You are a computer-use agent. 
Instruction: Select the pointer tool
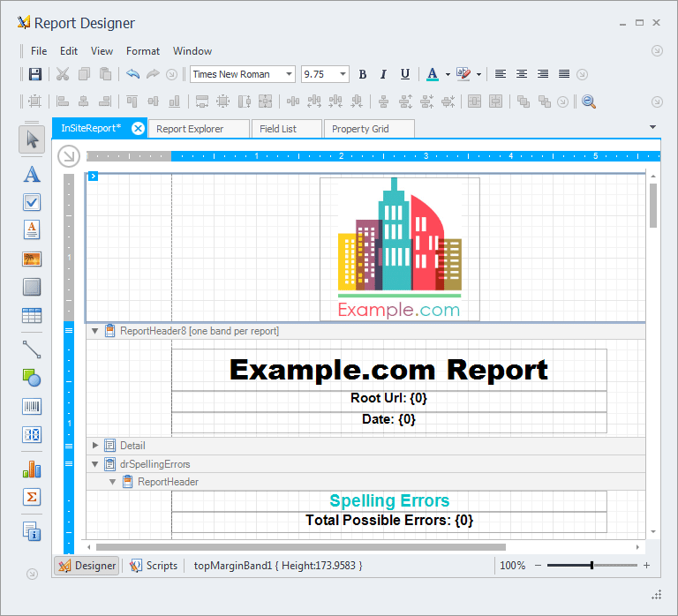[32, 139]
